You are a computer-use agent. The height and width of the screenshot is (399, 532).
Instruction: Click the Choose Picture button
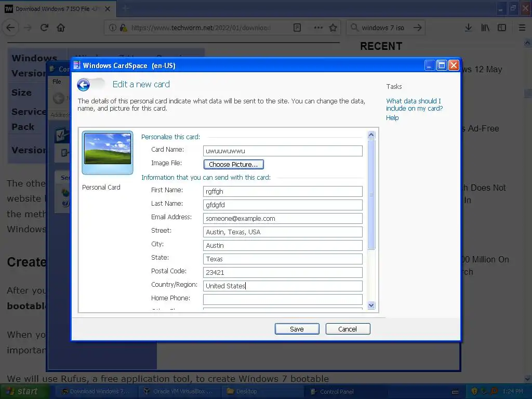[233, 165]
